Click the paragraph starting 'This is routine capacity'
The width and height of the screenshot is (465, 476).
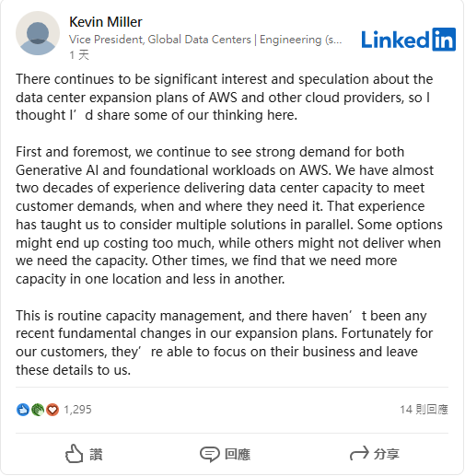click(x=225, y=342)
